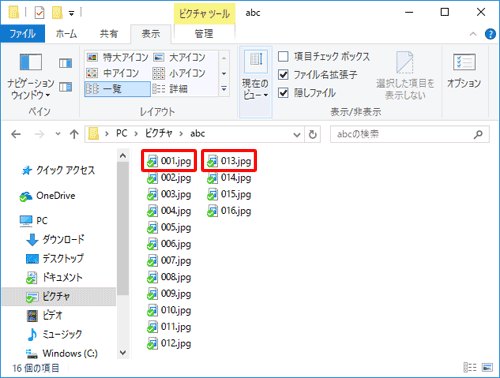
Task: Open デスクトップ folder in sidebar
Action: [55, 258]
